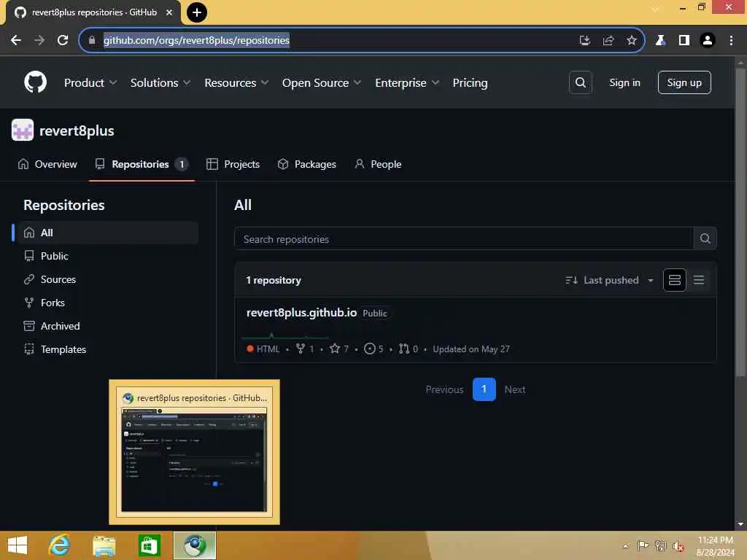Click the star count icon showing 7
The image size is (747, 560).
tap(335, 349)
